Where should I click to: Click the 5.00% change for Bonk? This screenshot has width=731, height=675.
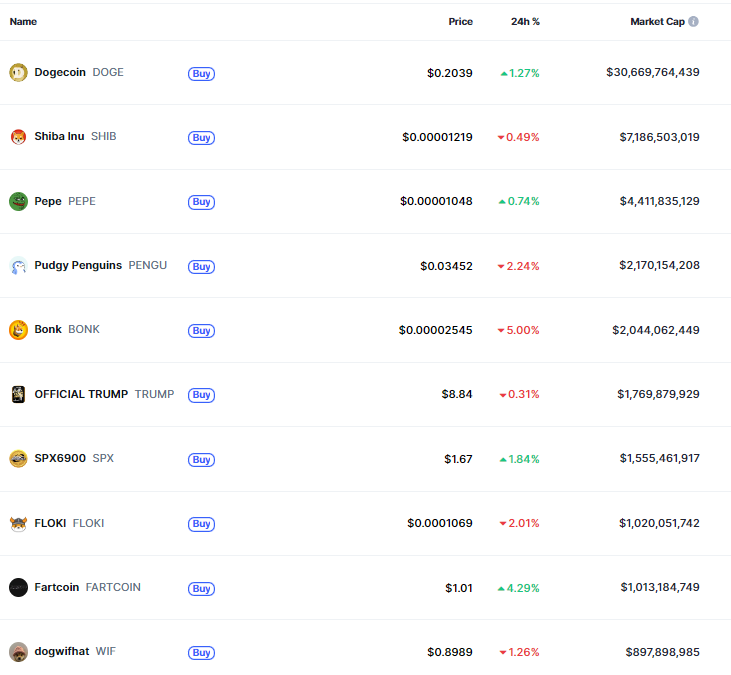coord(518,331)
